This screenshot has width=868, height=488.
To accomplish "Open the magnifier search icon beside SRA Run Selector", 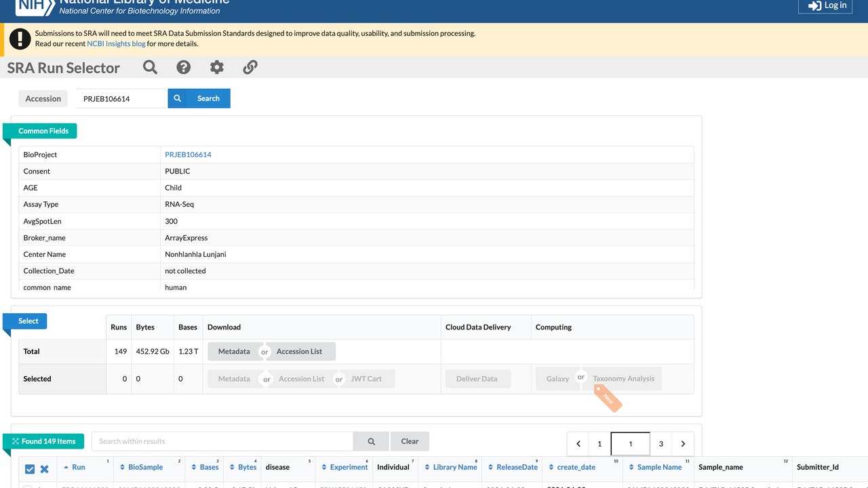I will (150, 67).
